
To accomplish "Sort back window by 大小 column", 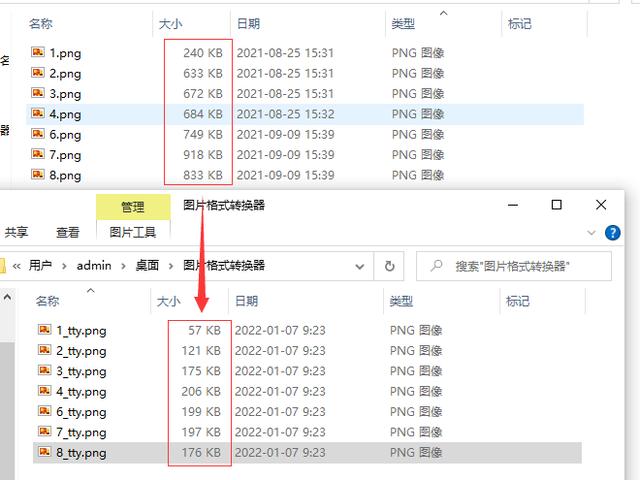I will click(x=170, y=24).
